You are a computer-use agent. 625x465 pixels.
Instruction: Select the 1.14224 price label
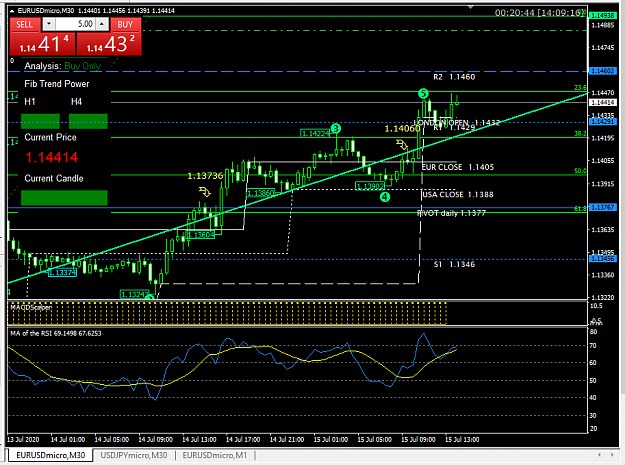(x=315, y=133)
